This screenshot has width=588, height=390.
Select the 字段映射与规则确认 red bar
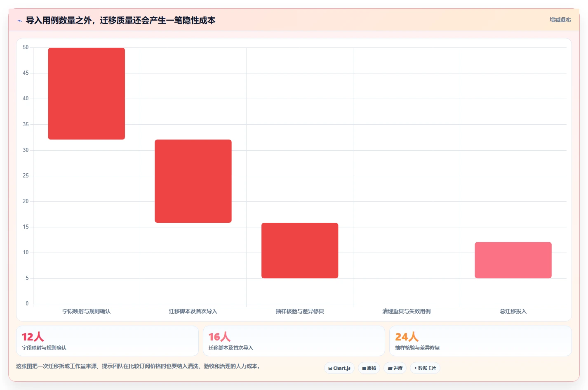click(x=87, y=94)
